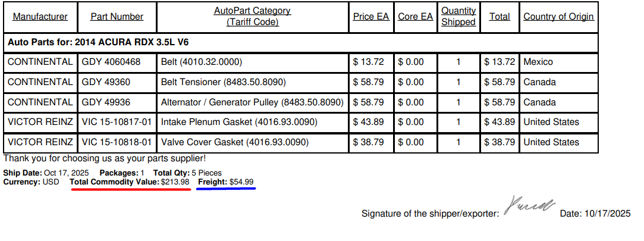Viewport: 644px width, 241px height.
Task: Click the Core EA column header
Action: point(415,17)
